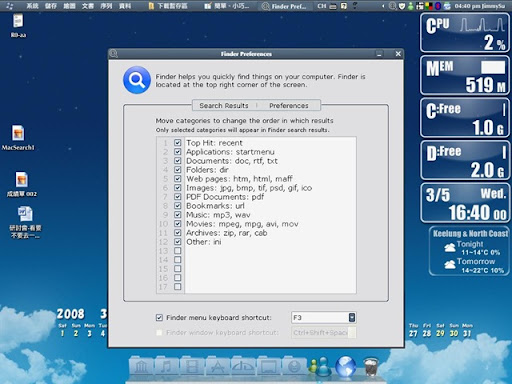The image size is (512, 384).
Task: Click the 04:40 pm clock in the top bar
Action: pyautogui.click(x=480, y=6)
